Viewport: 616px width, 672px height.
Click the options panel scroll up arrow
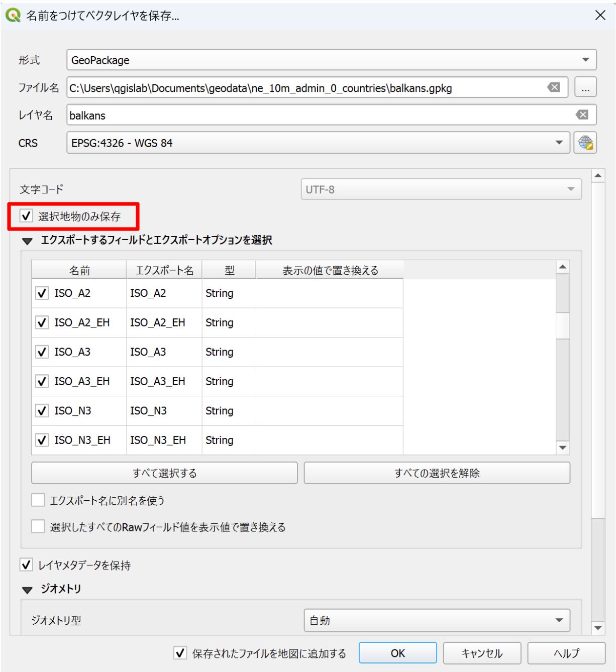[598, 176]
